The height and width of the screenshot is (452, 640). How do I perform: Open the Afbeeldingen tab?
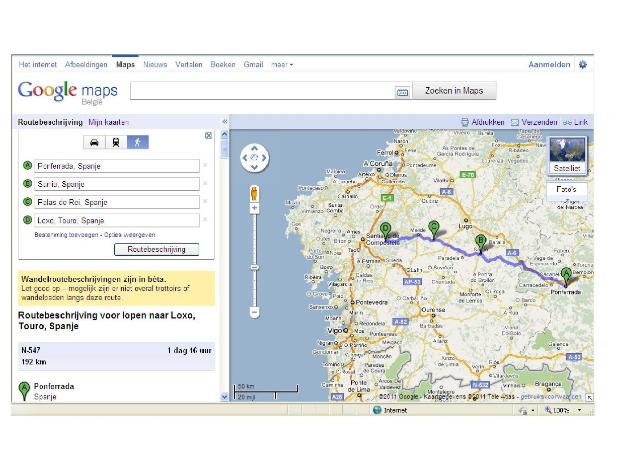(86, 65)
